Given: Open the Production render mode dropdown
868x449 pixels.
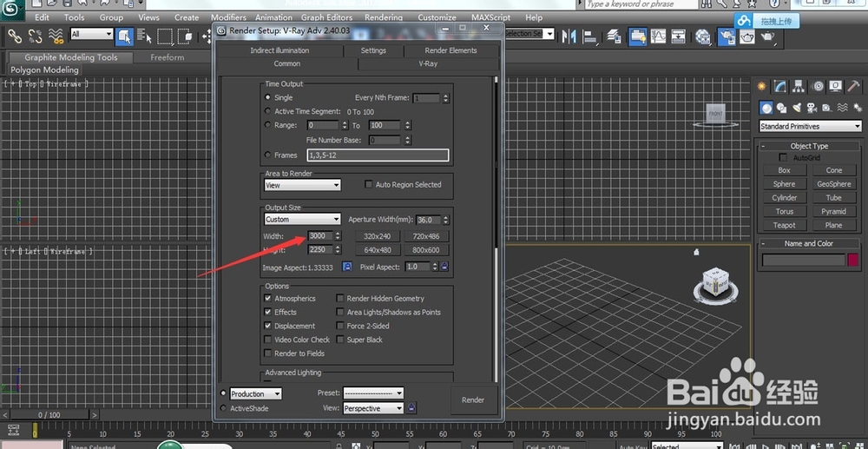Looking at the screenshot, I should [x=256, y=393].
